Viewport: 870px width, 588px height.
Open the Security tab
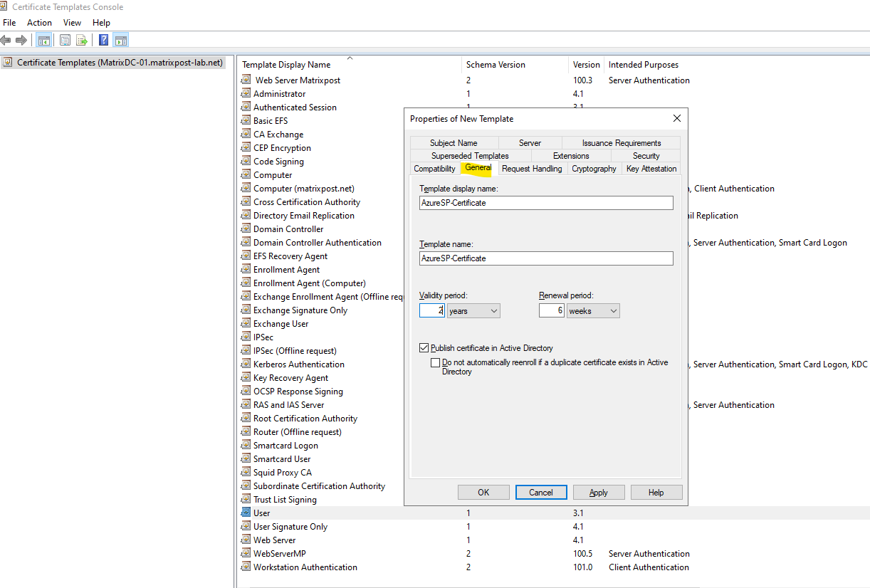coord(646,156)
